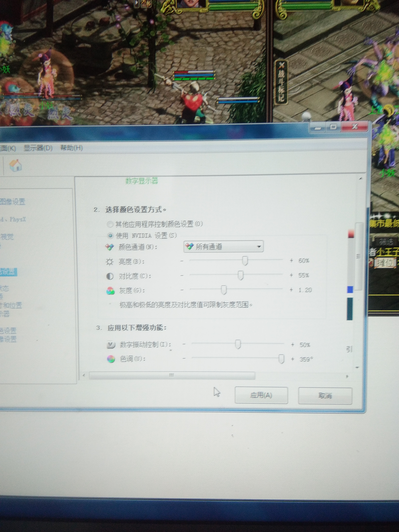This screenshot has height=532, width=399.
Task: Click the vertical scrollbar down arrow
Action: tap(357, 367)
